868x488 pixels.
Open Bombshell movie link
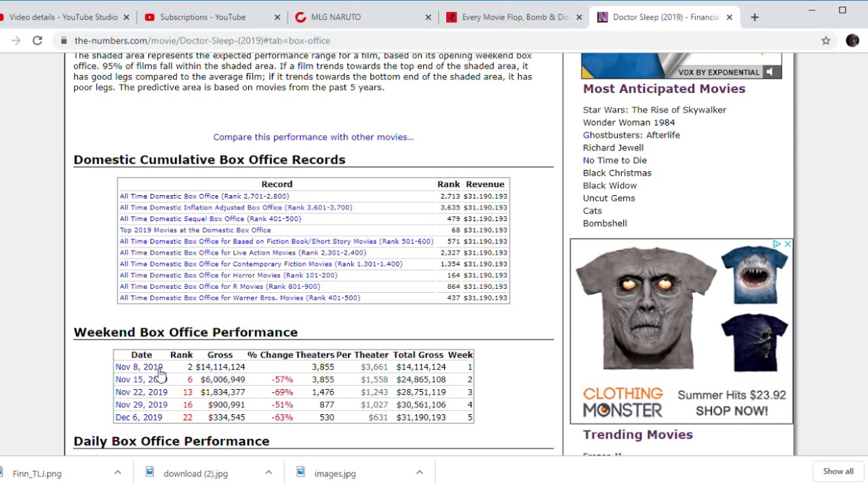tap(605, 223)
